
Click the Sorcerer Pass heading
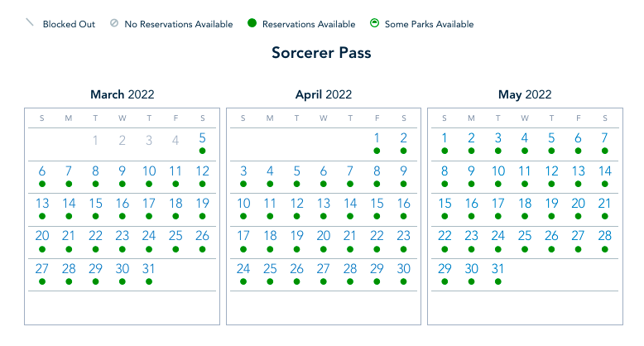click(321, 53)
